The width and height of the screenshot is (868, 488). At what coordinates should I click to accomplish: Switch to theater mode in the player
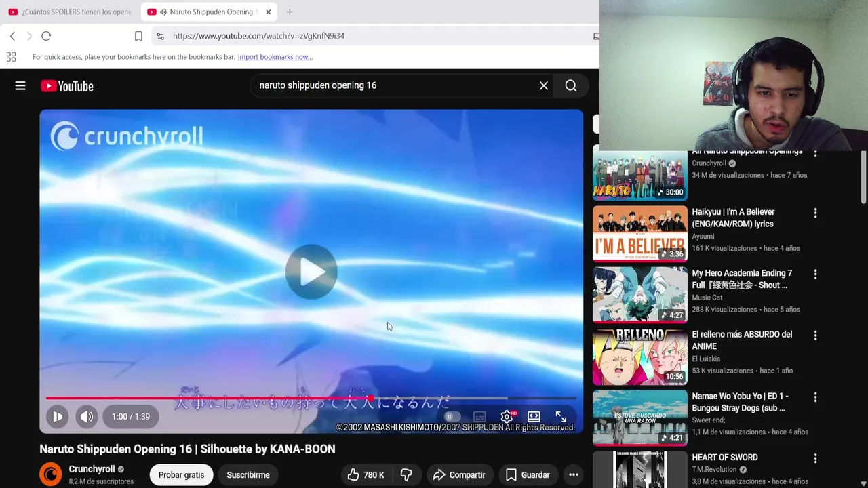tap(534, 416)
